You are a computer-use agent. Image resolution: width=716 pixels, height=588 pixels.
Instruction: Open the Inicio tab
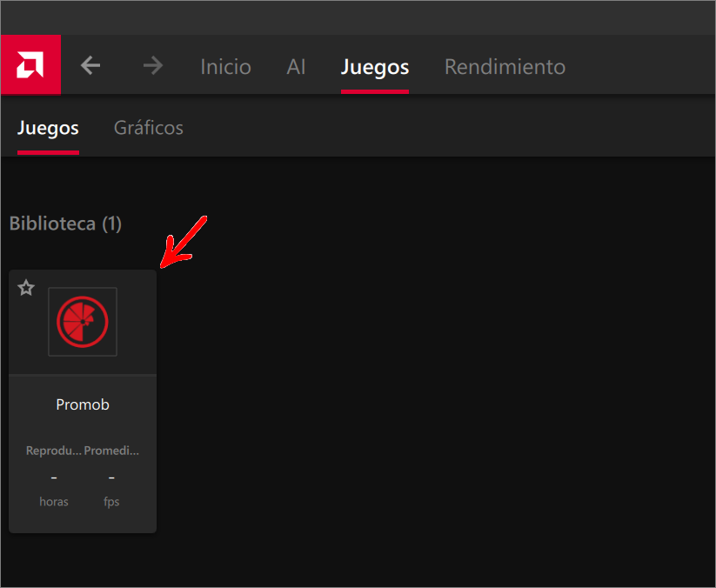[225, 67]
